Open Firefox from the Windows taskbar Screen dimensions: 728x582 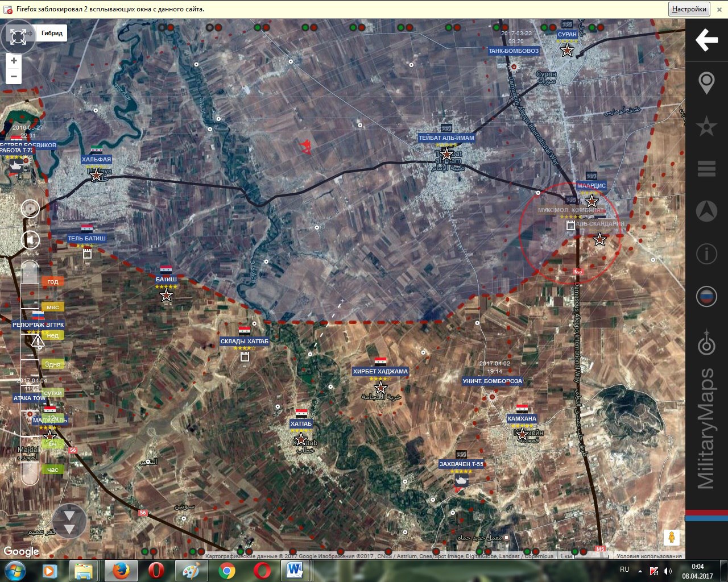tap(121, 570)
